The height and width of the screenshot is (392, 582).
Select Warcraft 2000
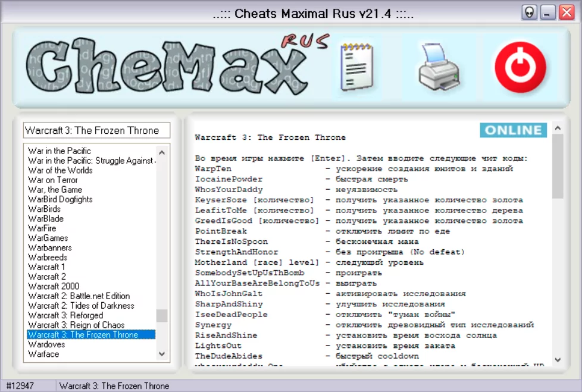tap(91, 286)
